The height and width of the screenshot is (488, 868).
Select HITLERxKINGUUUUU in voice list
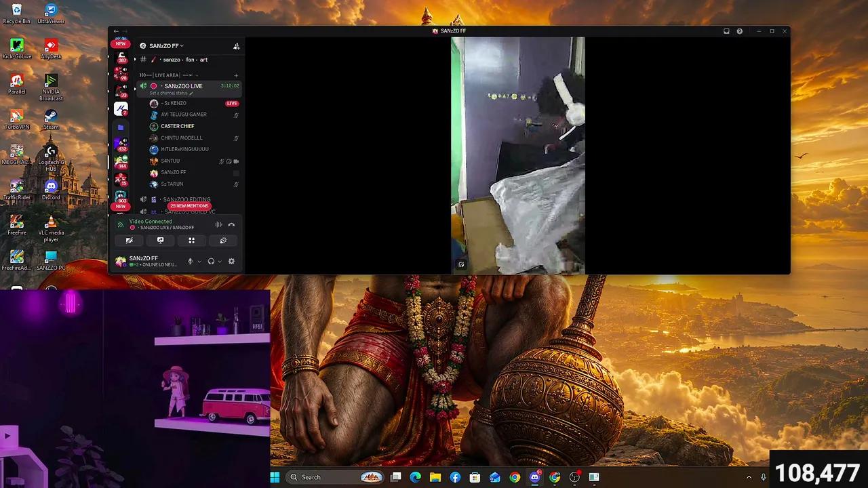184,149
